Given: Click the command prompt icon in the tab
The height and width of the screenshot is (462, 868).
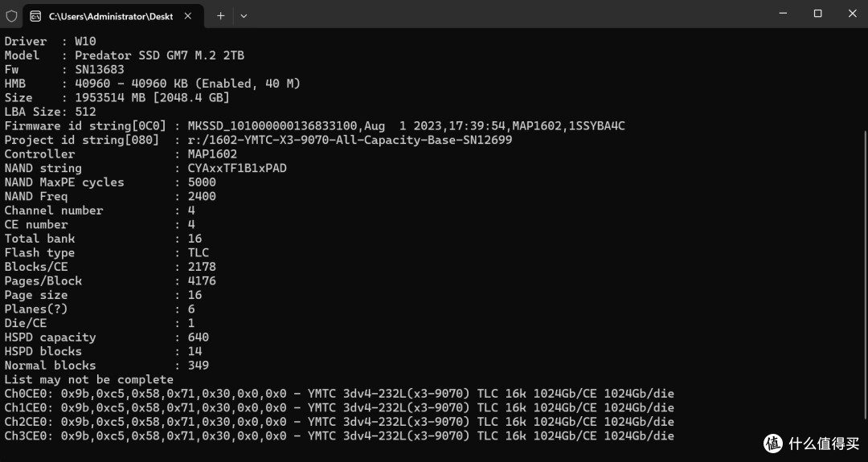Looking at the screenshot, I should point(35,16).
